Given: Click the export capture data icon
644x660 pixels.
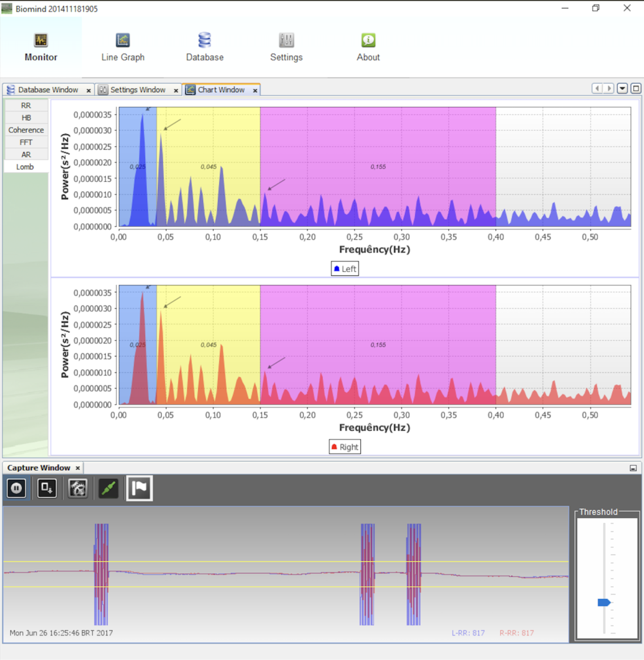Looking at the screenshot, I should pyautogui.click(x=47, y=489).
